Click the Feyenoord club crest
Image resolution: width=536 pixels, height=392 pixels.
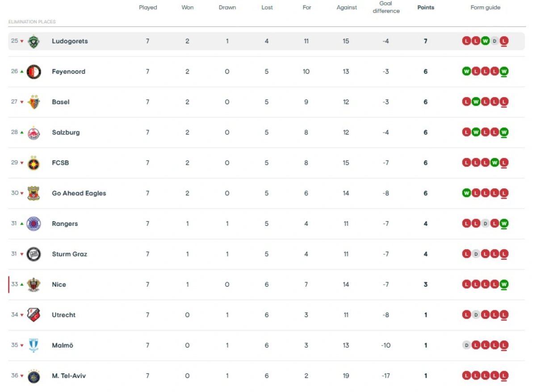point(33,72)
